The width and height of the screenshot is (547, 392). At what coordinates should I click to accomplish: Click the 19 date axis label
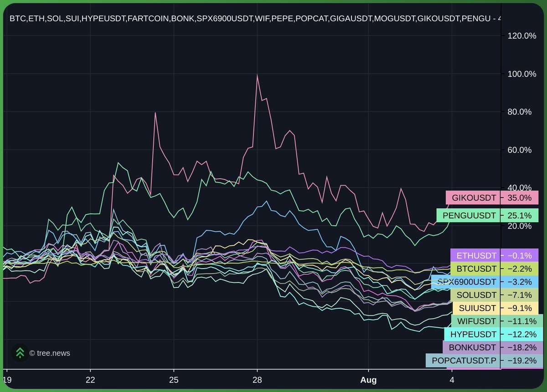(x=7, y=380)
